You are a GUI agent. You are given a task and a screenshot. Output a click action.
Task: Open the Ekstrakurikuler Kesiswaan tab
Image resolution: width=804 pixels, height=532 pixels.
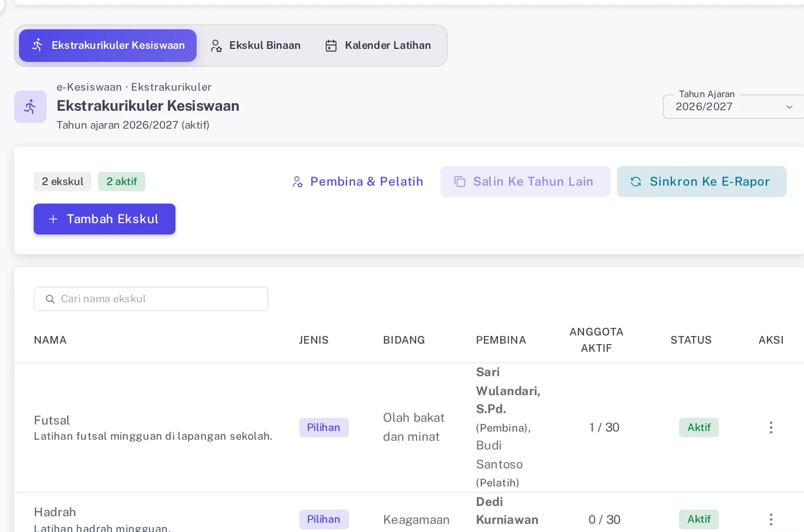click(108, 46)
